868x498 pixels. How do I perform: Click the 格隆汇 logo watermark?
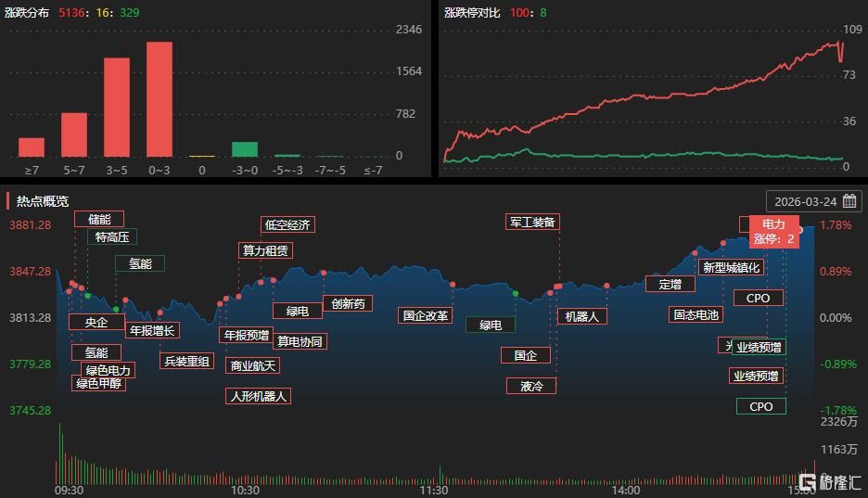tap(830, 483)
